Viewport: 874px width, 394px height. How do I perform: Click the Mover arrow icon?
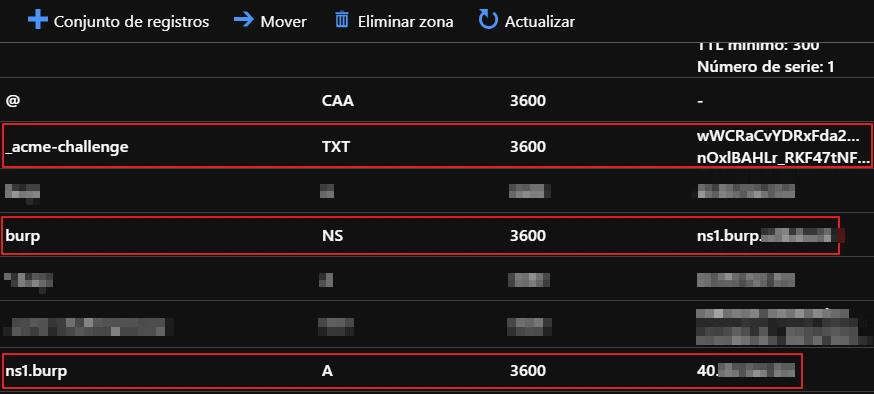pos(244,21)
